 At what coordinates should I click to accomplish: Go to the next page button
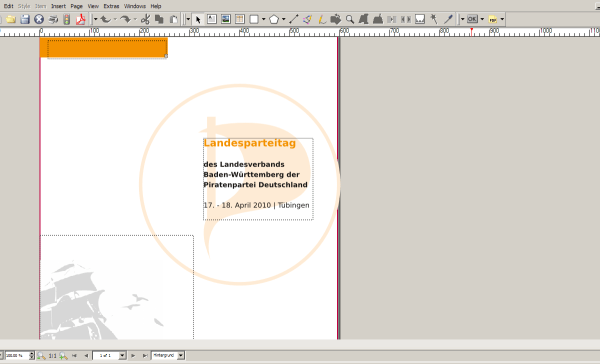133,356
